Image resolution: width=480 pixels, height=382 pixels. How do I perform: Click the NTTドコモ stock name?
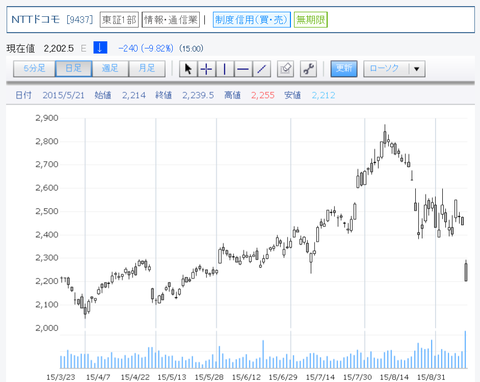coord(36,20)
